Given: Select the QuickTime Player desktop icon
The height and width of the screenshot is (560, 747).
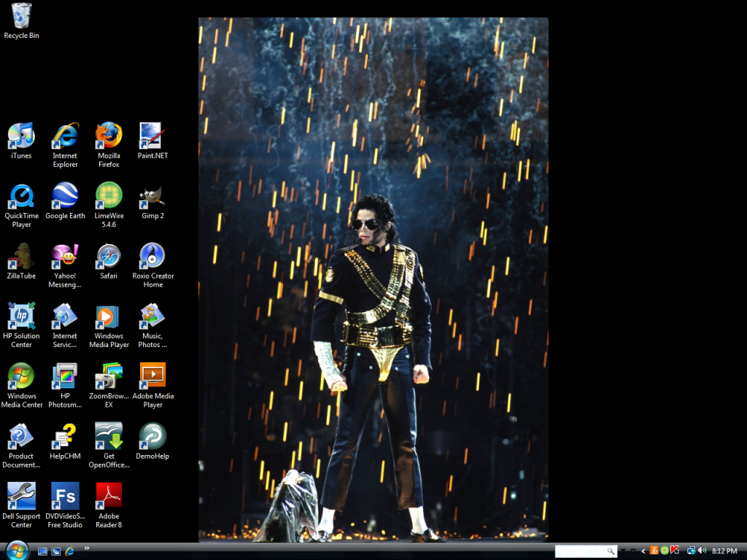Looking at the screenshot, I should click(21, 205).
